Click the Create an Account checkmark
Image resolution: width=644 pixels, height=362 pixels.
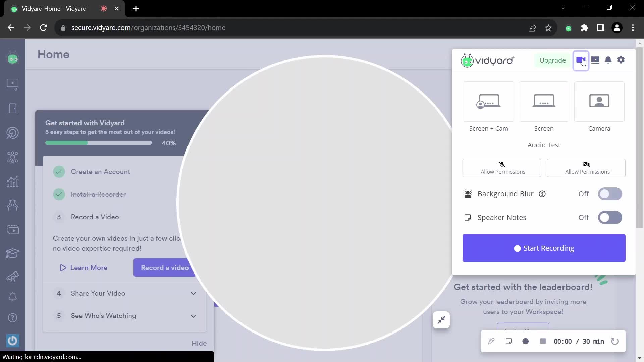[59, 172]
